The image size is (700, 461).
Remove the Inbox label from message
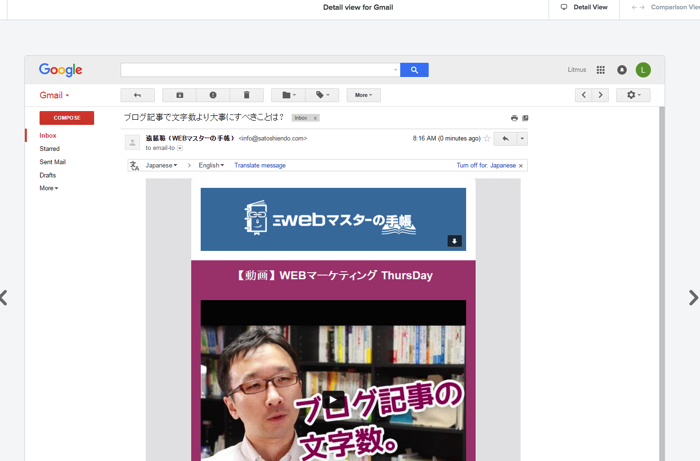[315, 118]
